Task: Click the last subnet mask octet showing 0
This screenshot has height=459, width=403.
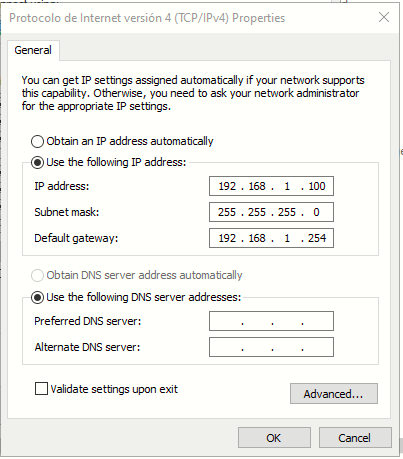Action: 316,212
